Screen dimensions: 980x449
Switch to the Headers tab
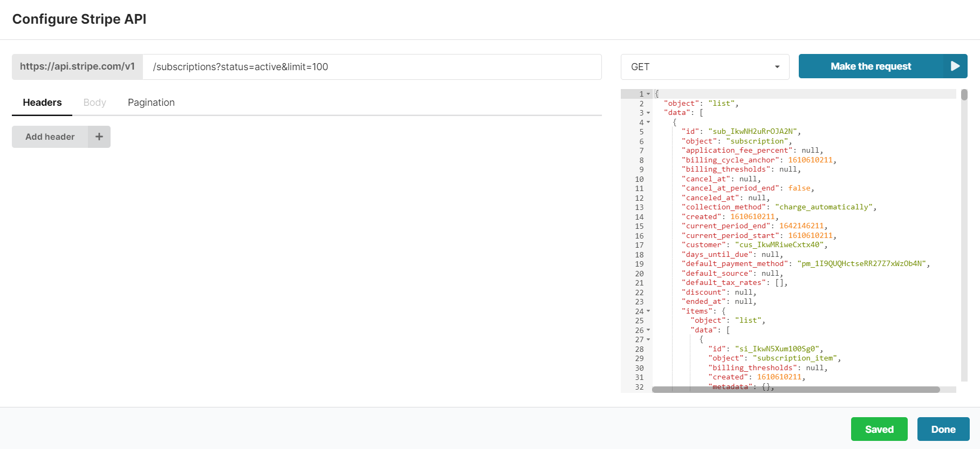42,103
